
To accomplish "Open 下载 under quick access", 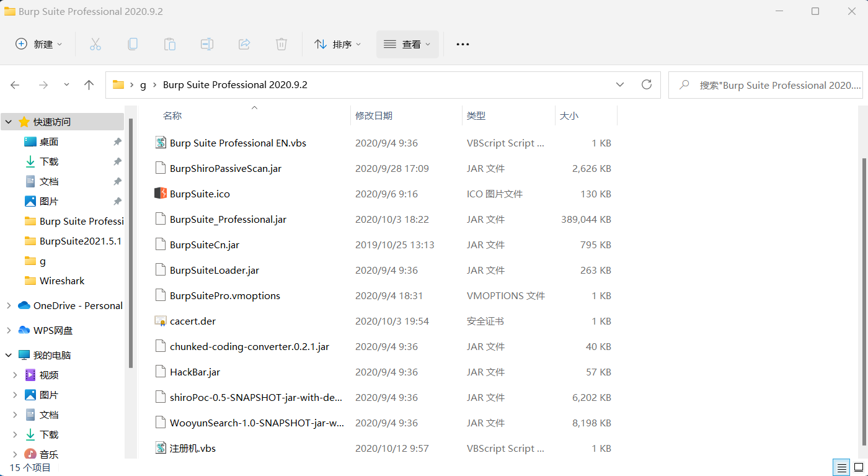I will tap(49, 161).
